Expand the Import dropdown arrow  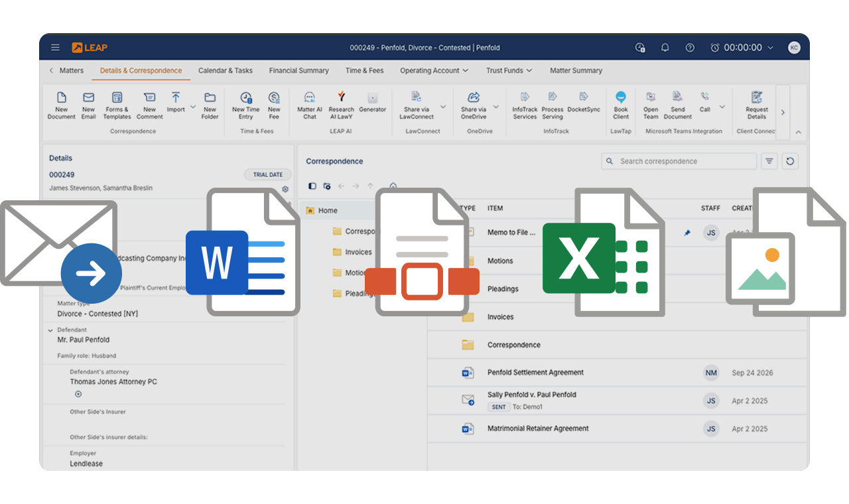click(x=193, y=106)
